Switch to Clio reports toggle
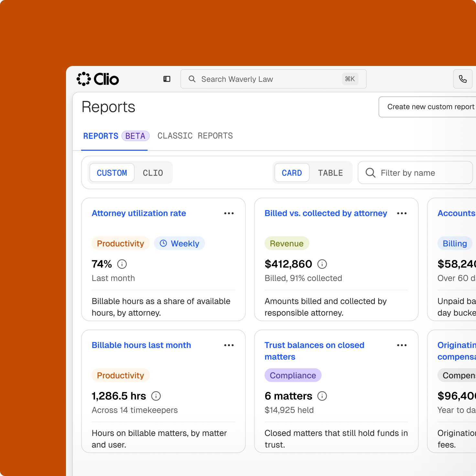This screenshot has height=476, width=476. (x=153, y=173)
